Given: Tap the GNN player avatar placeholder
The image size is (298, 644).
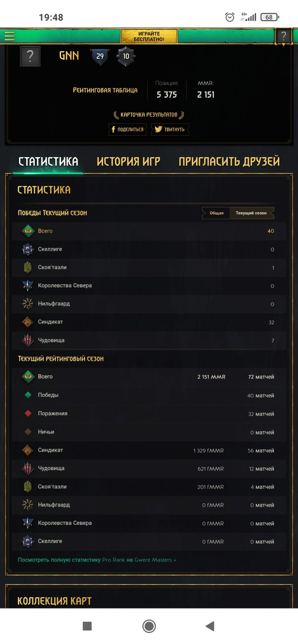Looking at the screenshot, I should pyautogui.click(x=30, y=56).
